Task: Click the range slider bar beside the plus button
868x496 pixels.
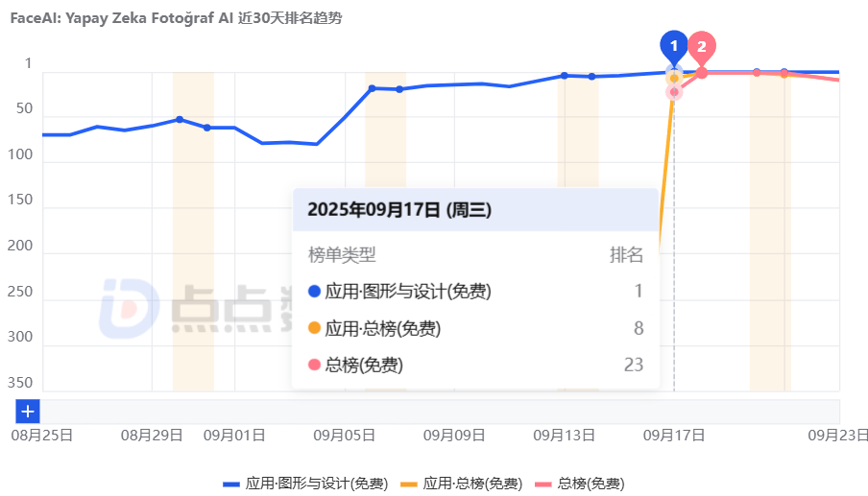Action: coord(440,412)
